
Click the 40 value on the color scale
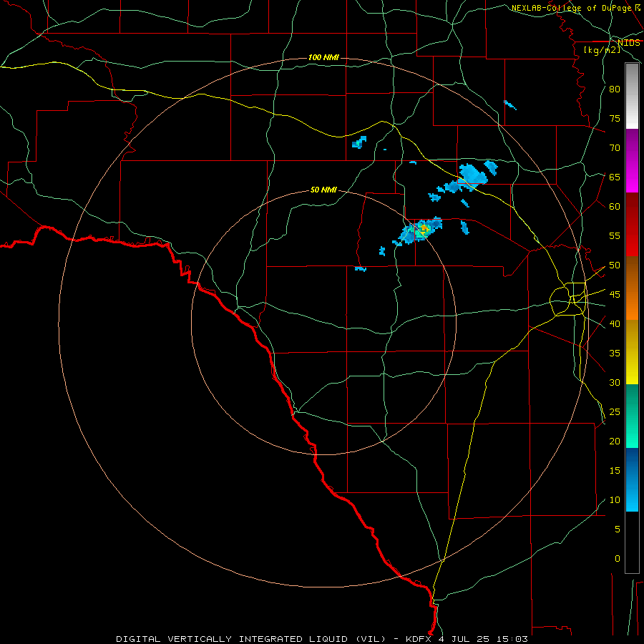click(615, 324)
